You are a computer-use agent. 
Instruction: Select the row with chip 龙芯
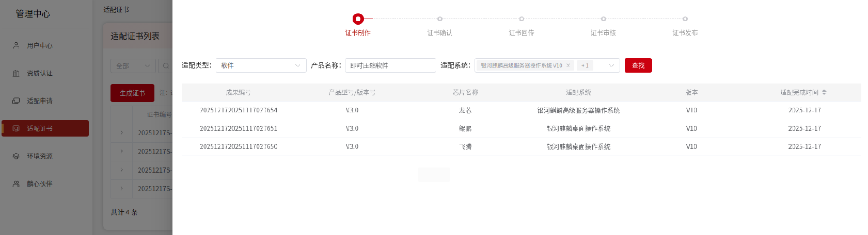[465, 110]
